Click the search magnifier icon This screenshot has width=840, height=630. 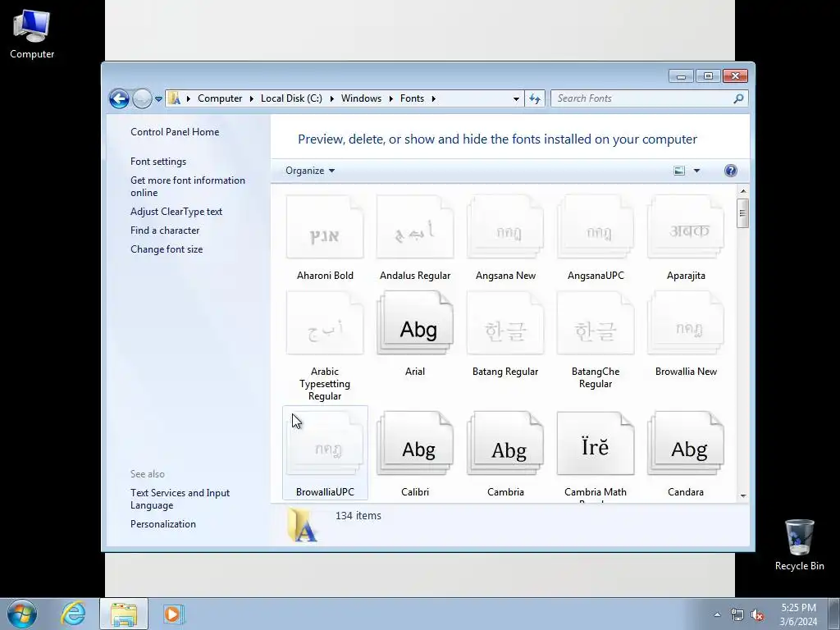[x=739, y=98]
